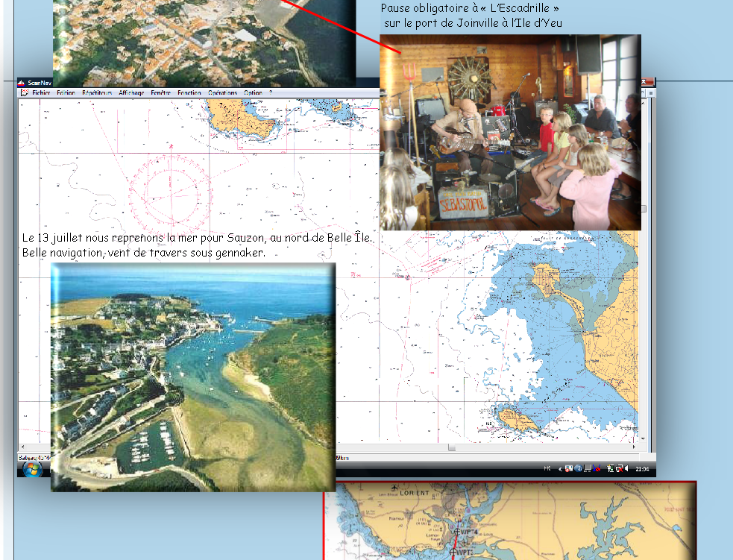This screenshot has height=560, width=733.
Task: Show hidden tray icons arrow
Action: pyautogui.click(x=560, y=468)
